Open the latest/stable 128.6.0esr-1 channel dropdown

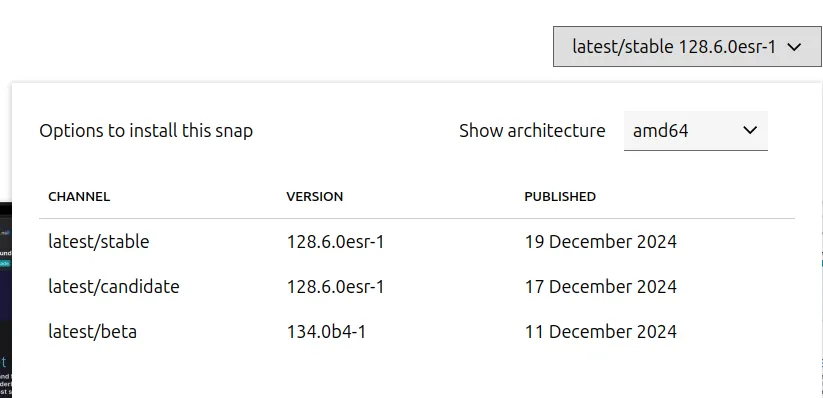click(687, 47)
